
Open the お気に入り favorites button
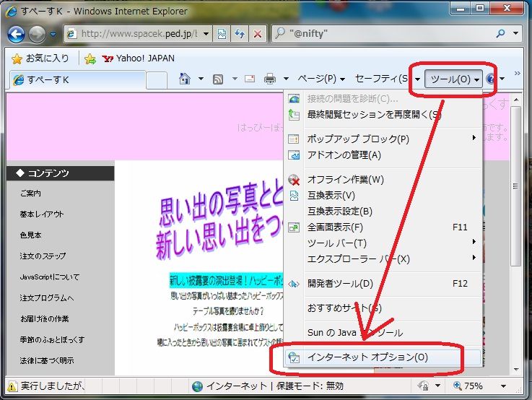point(41,58)
